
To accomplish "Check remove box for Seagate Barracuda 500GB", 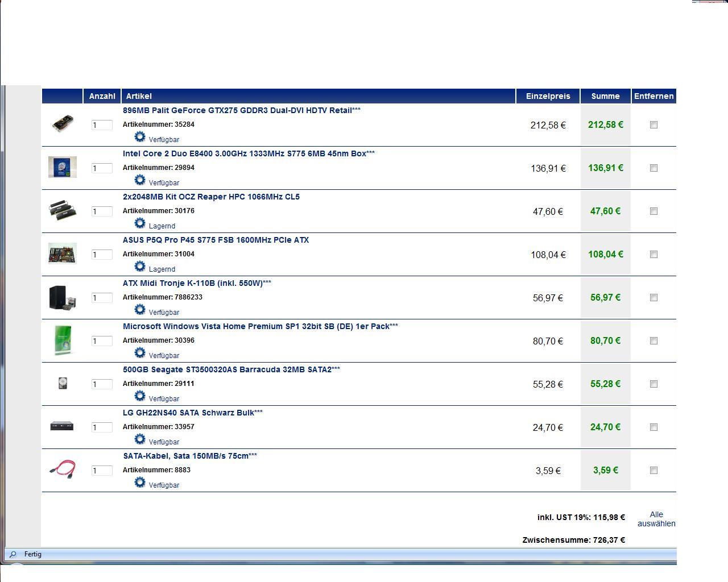I will pyautogui.click(x=653, y=384).
